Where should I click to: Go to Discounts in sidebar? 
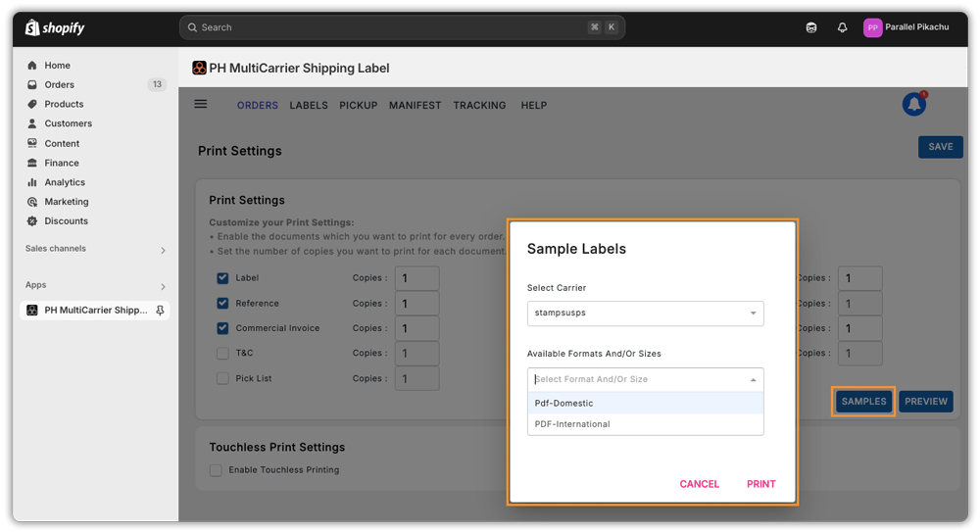[67, 220]
